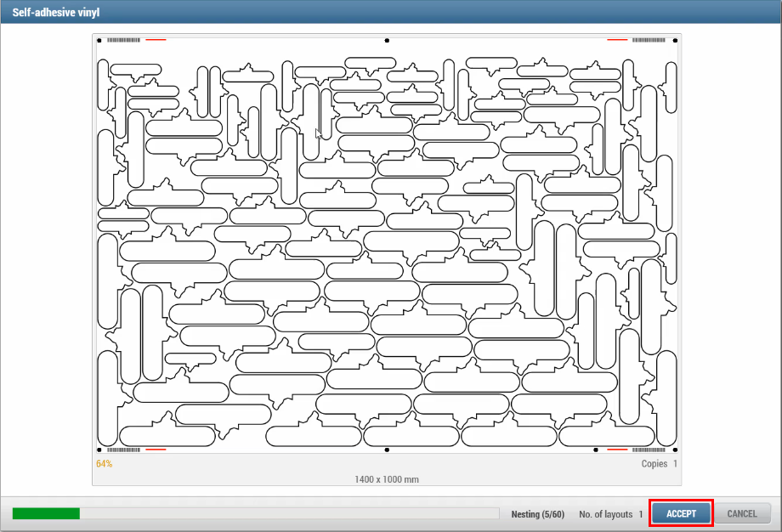Click the bottom-left registration mark dot
This screenshot has height=532, width=782.
(99, 450)
